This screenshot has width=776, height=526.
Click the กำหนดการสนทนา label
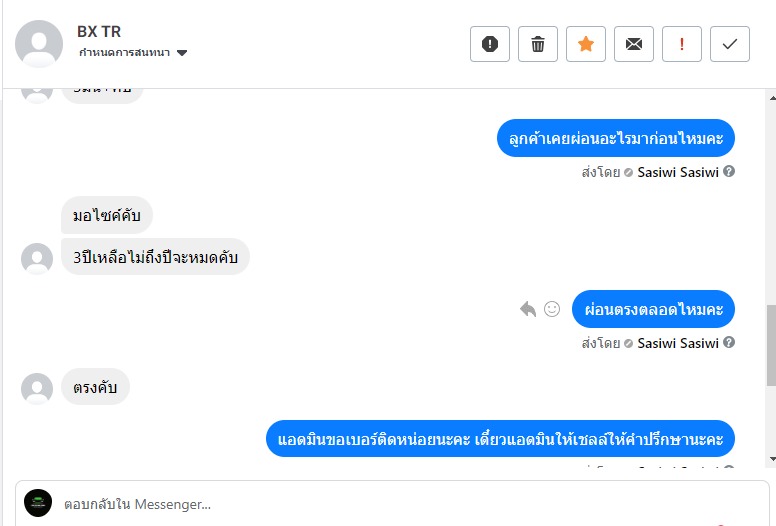126,53
